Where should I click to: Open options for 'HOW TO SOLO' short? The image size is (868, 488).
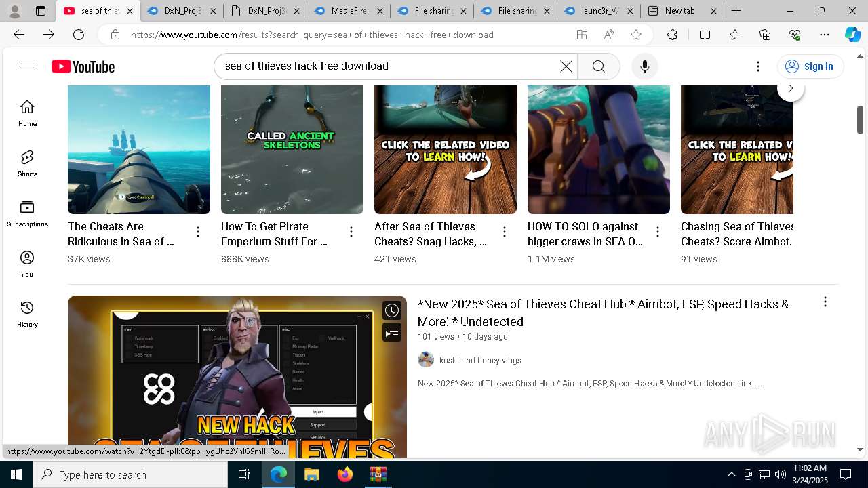click(658, 232)
